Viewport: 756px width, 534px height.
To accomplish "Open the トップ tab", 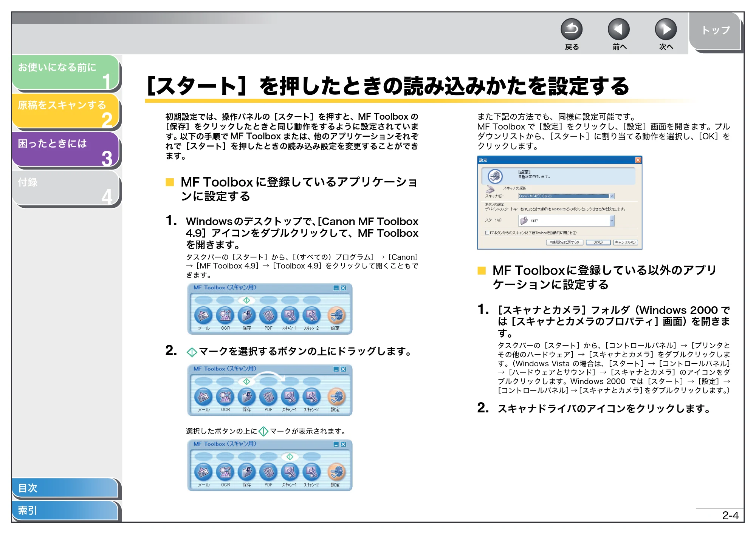I will pos(715,31).
